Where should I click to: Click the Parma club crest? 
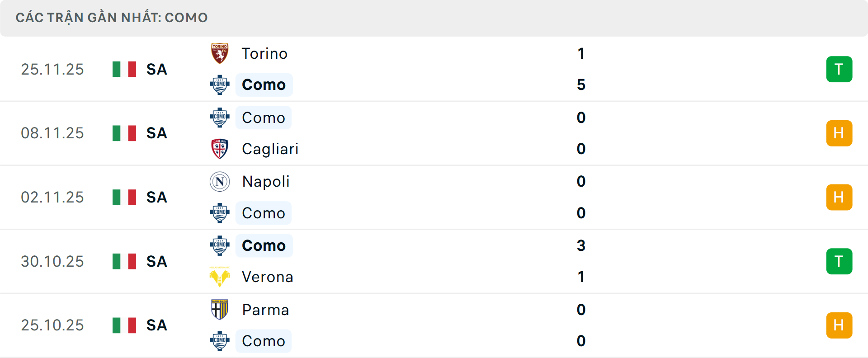pos(220,310)
